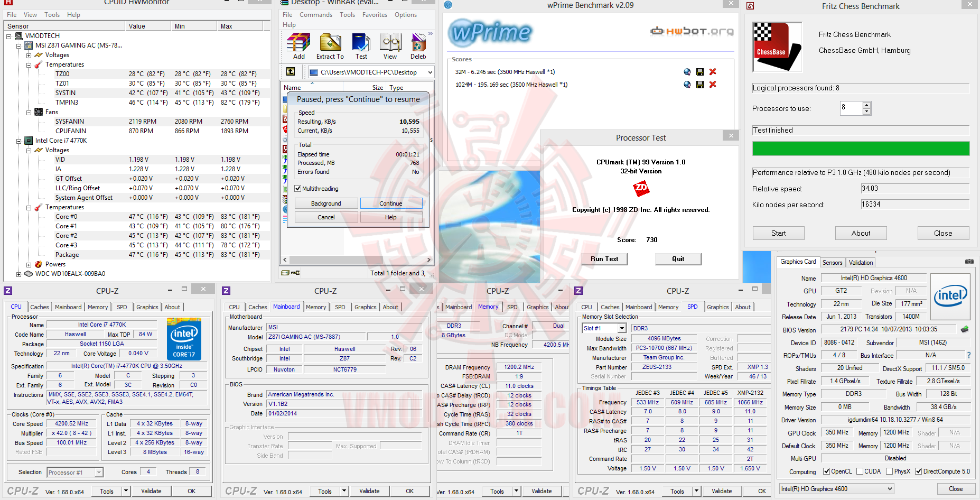The image size is (980, 500).
Task: Click the drive icon in WinRAR status bar
Action: coord(286,273)
